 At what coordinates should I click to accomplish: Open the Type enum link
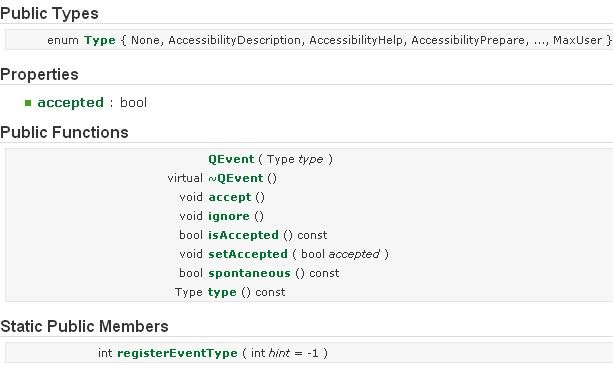coord(100,40)
